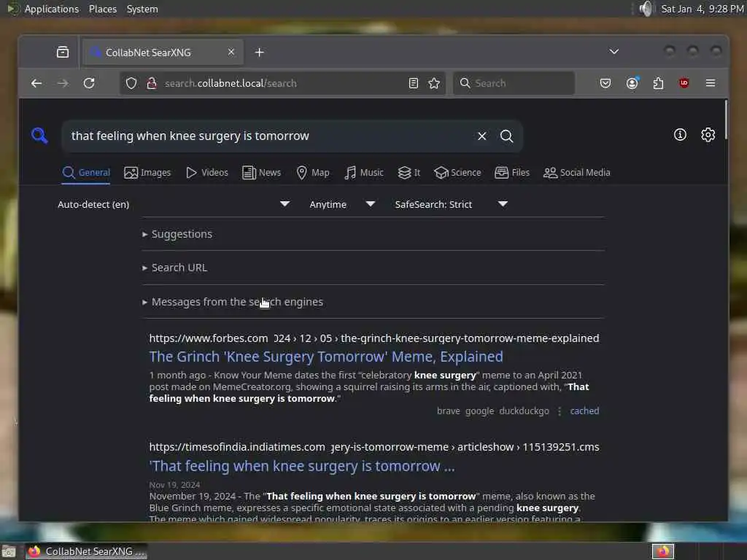Switch to It category
Viewport: 747px width, 560px height.
coord(409,172)
